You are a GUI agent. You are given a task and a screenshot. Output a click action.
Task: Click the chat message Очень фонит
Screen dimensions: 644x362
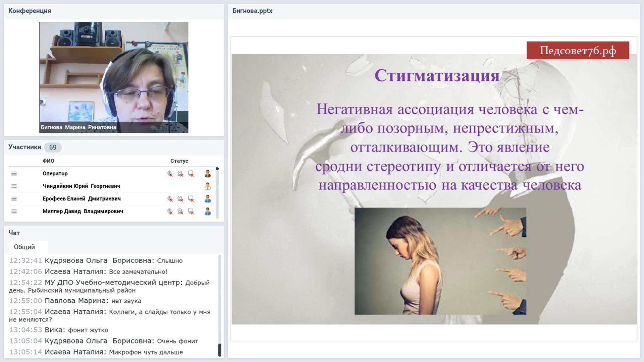click(x=104, y=341)
